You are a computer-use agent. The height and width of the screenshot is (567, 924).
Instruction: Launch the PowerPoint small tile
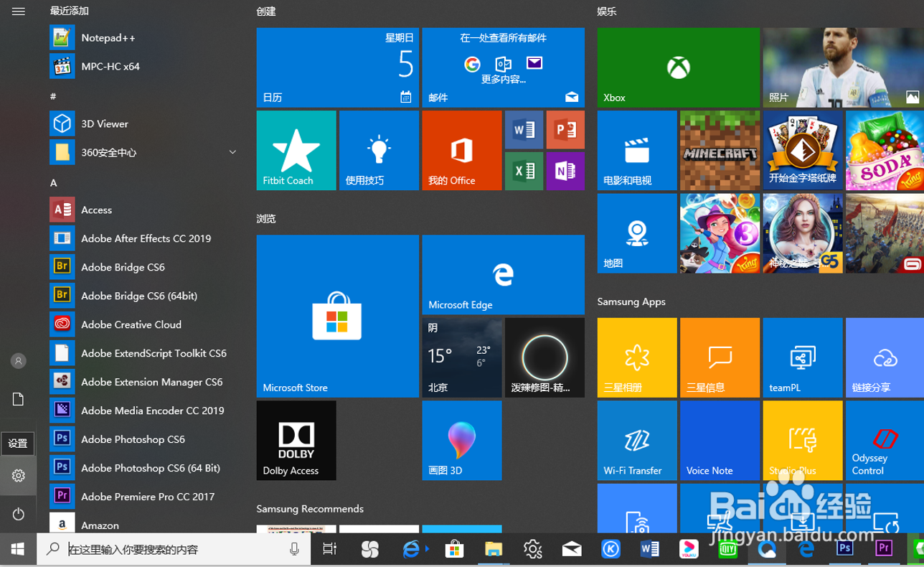[x=565, y=130]
